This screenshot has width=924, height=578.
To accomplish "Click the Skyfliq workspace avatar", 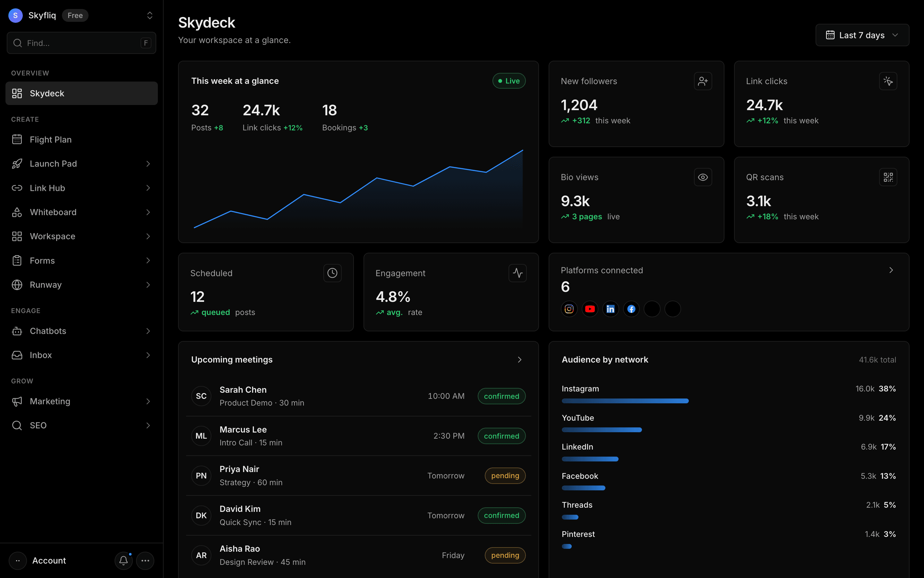I will pos(15,15).
